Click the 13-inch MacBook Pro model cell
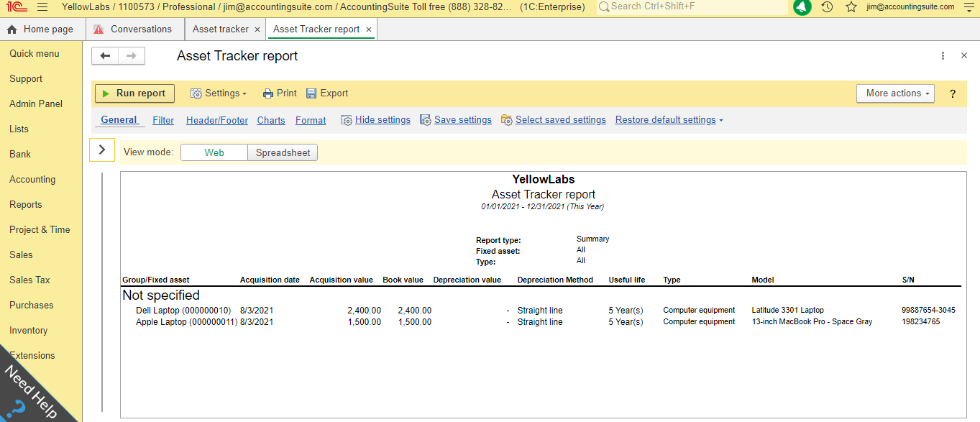 [x=812, y=322]
